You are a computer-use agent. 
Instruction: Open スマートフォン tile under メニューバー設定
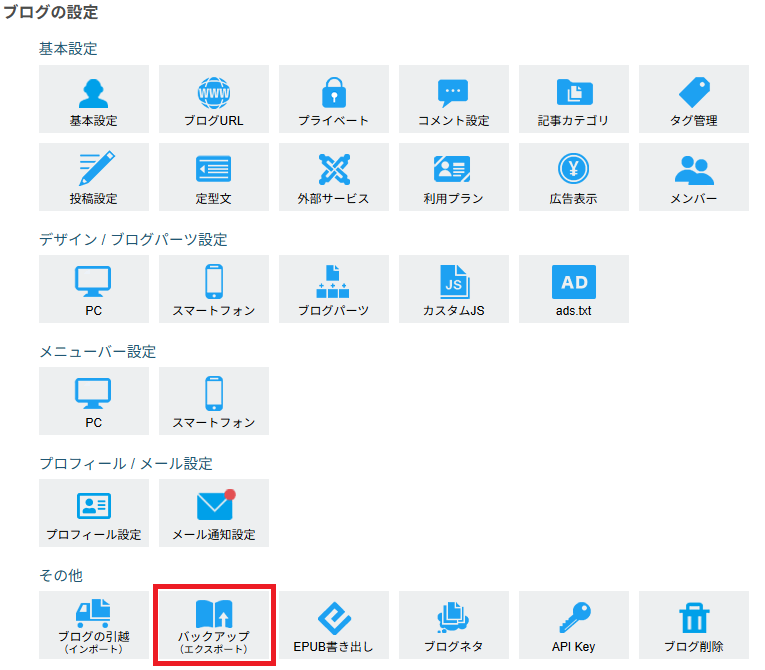(x=214, y=401)
